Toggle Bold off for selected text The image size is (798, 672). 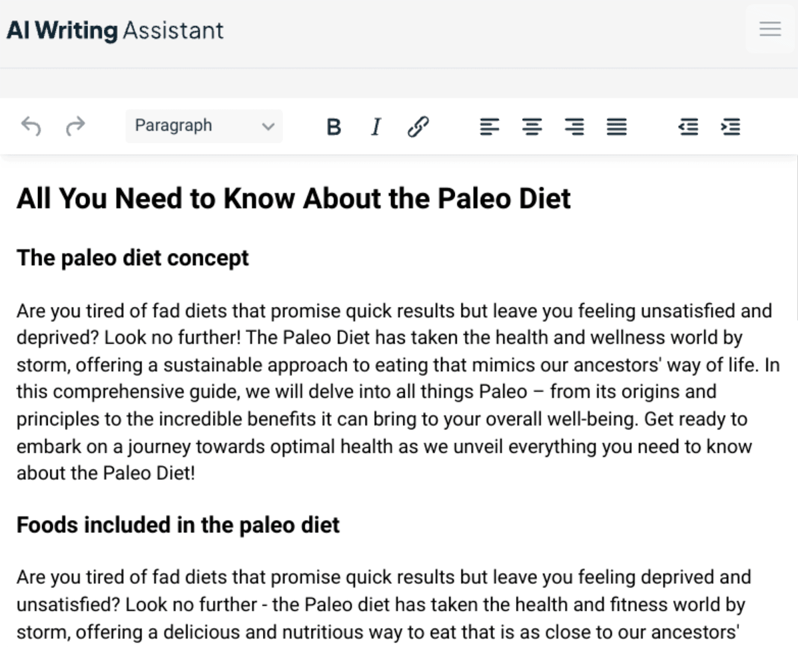pyautogui.click(x=334, y=126)
